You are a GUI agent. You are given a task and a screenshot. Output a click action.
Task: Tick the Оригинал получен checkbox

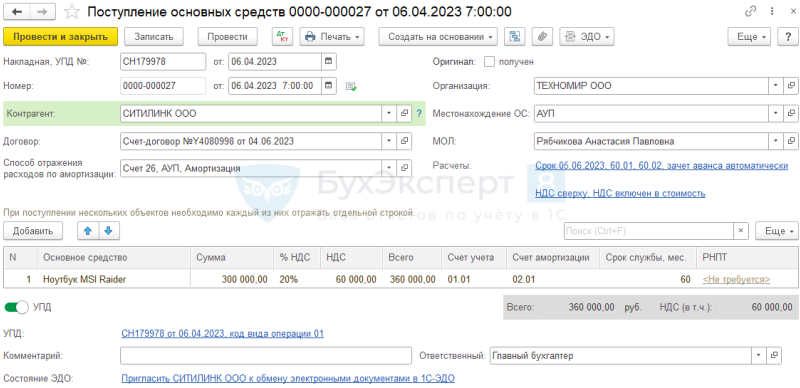point(489,62)
